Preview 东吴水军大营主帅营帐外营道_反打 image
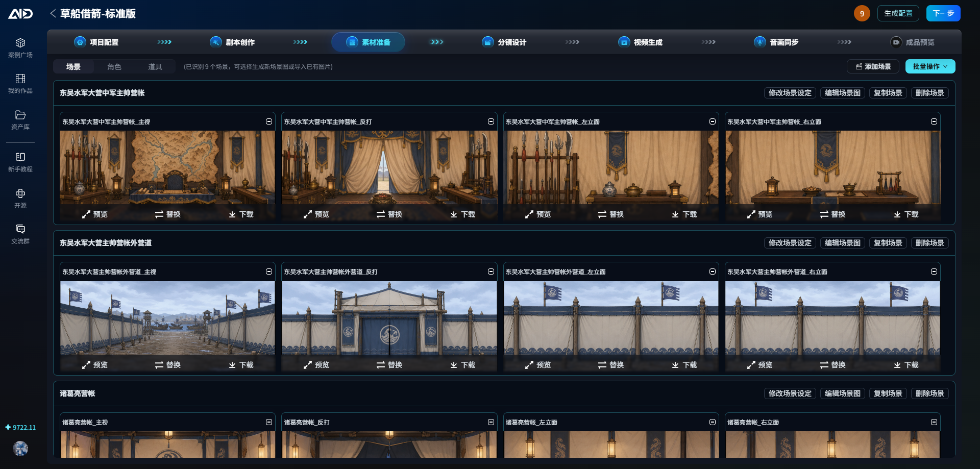The image size is (980, 469). [x=316, y=365]
